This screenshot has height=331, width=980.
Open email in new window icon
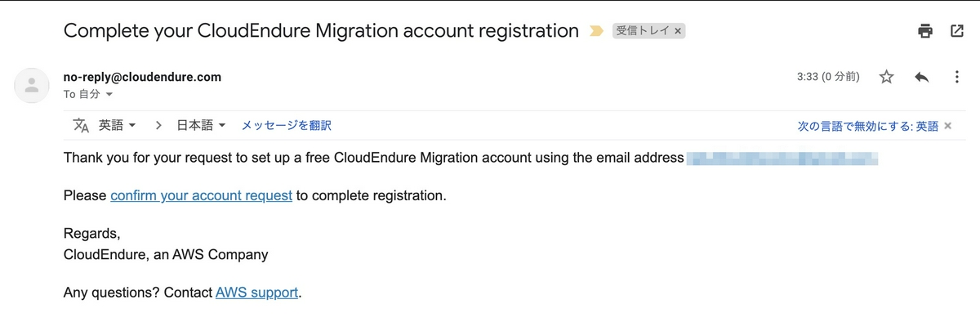(957, 31)
